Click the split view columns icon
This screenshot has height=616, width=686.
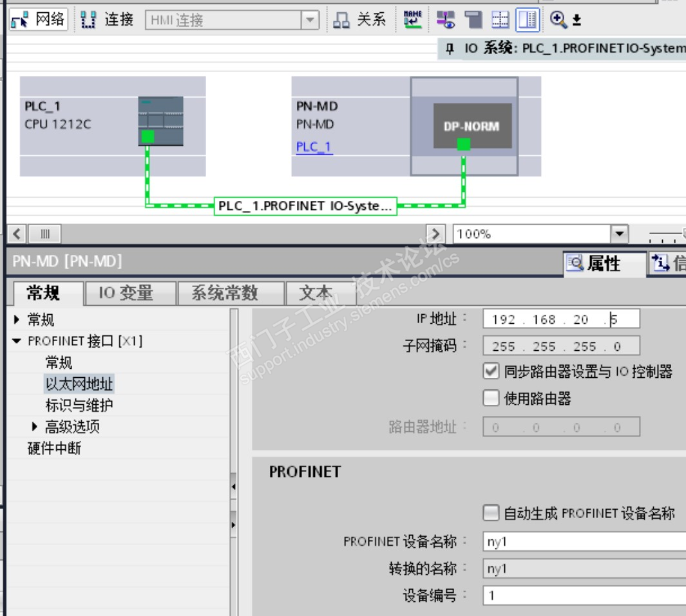click(x=527, y=20)
